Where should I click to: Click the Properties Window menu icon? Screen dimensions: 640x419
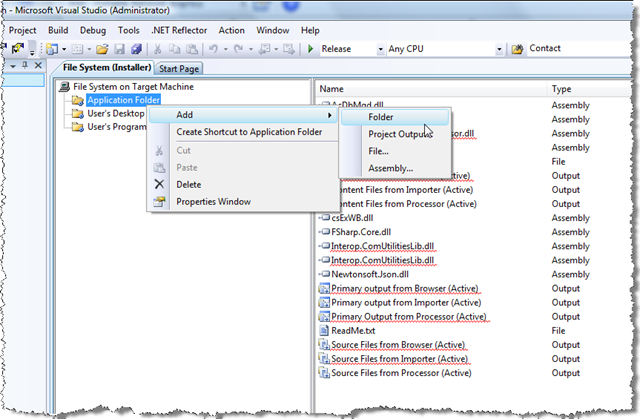(158, 201)
